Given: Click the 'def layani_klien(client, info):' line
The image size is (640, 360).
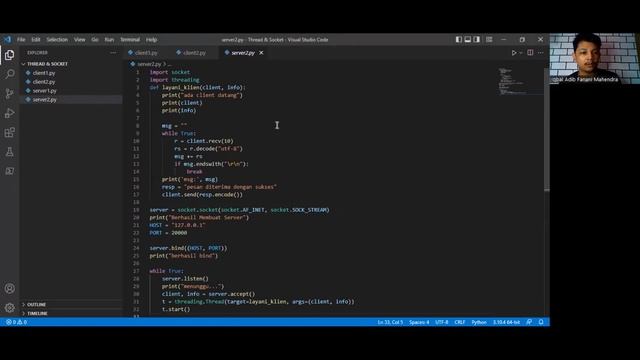Looking at the screenshot, I should [198, 87].
